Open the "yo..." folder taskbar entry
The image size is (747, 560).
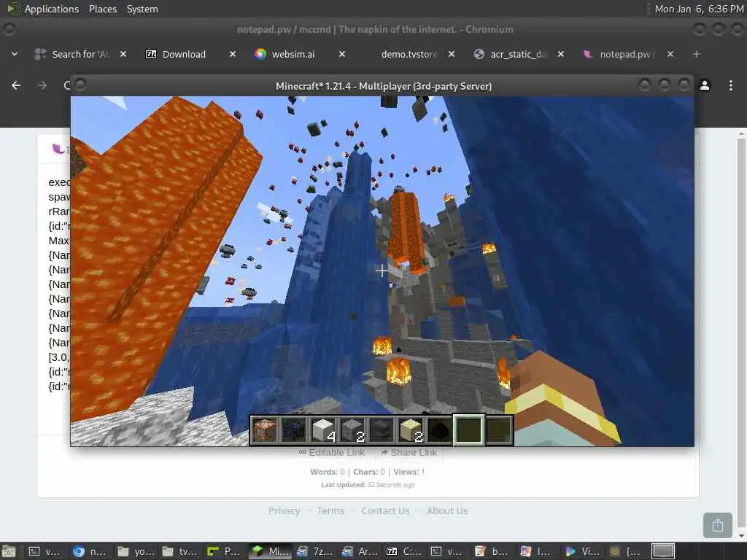point(136,551)
